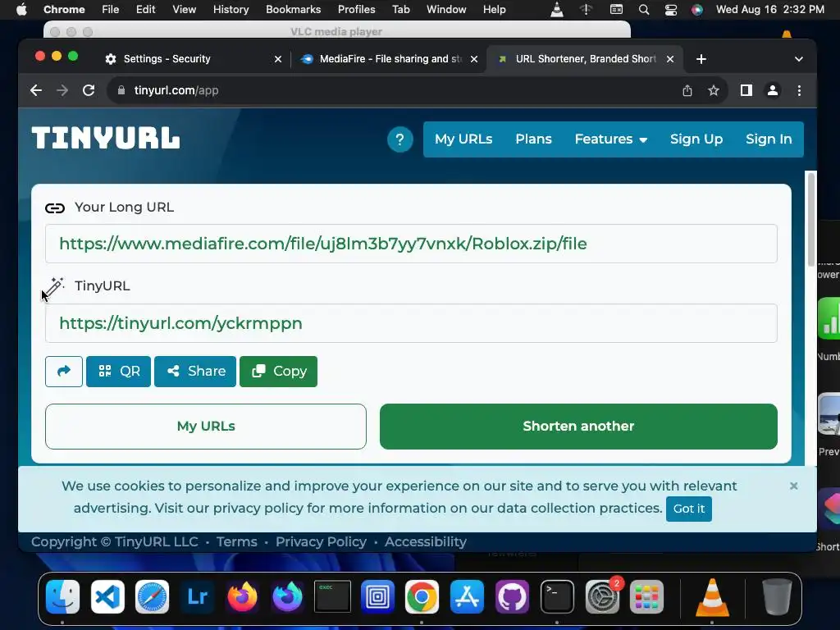Open the Bookmarks menu

293,9
